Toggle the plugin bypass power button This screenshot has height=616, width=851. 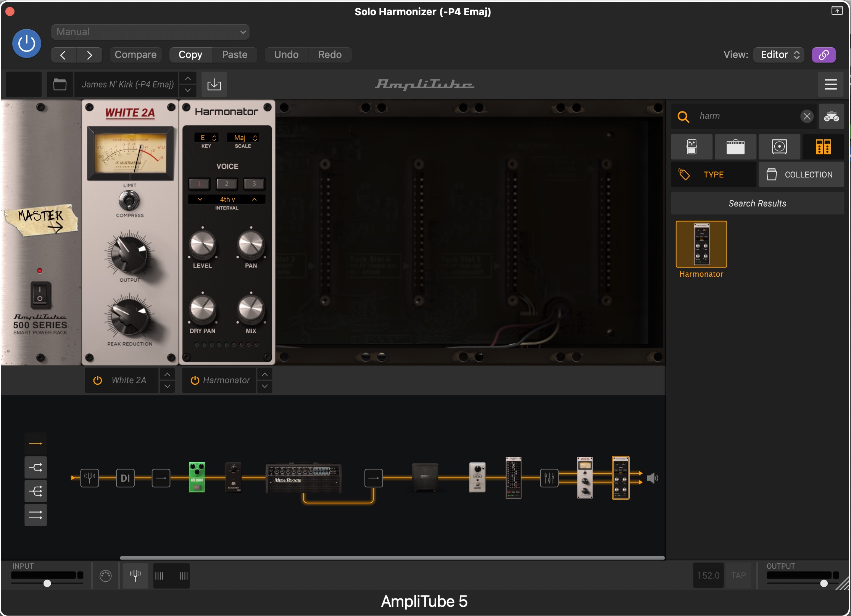click(27, 44)
